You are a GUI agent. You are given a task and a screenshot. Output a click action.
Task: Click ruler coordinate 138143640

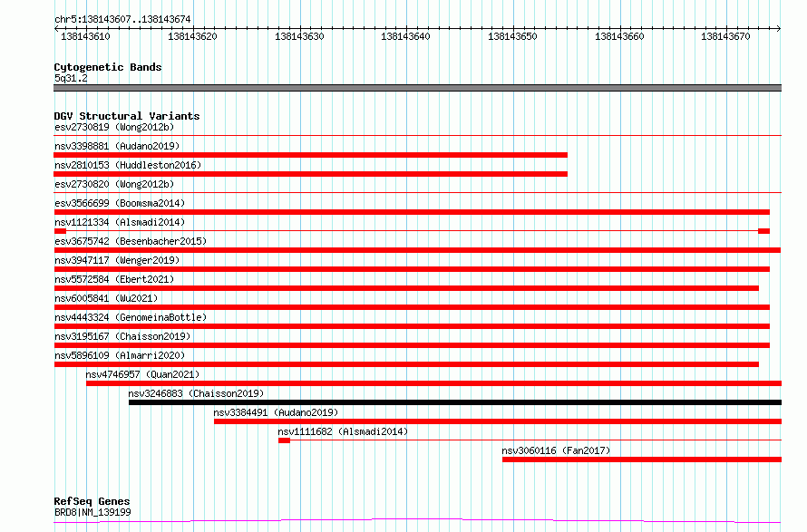point(405,36)
